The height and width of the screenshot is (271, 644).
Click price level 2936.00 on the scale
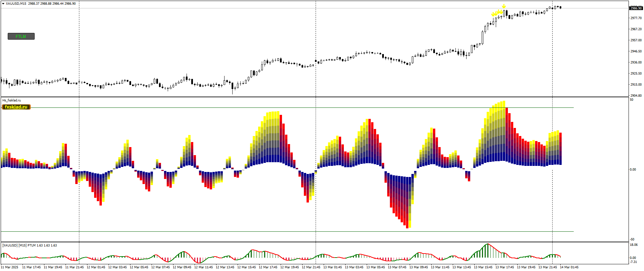(x=636, y=62)
